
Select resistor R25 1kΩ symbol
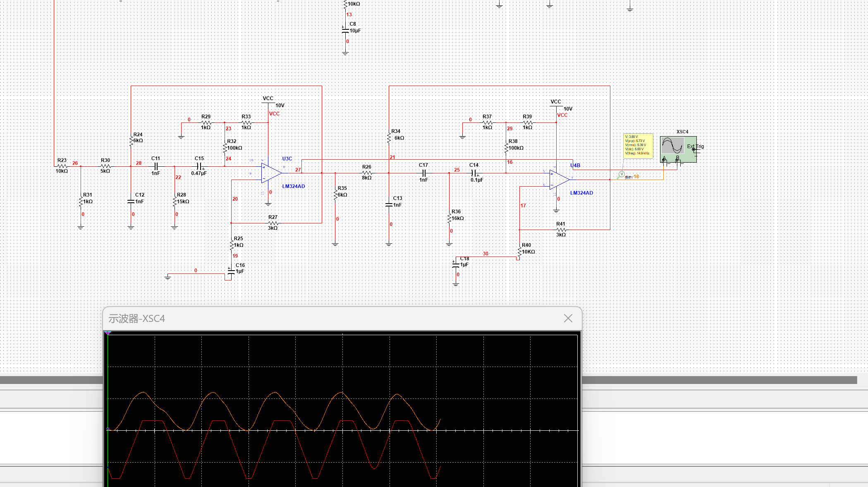(232, 245)
